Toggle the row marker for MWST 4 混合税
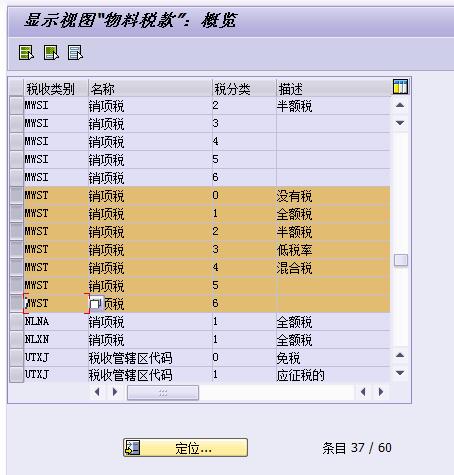Screen dimensions: 454x475 tap(16, 268)
